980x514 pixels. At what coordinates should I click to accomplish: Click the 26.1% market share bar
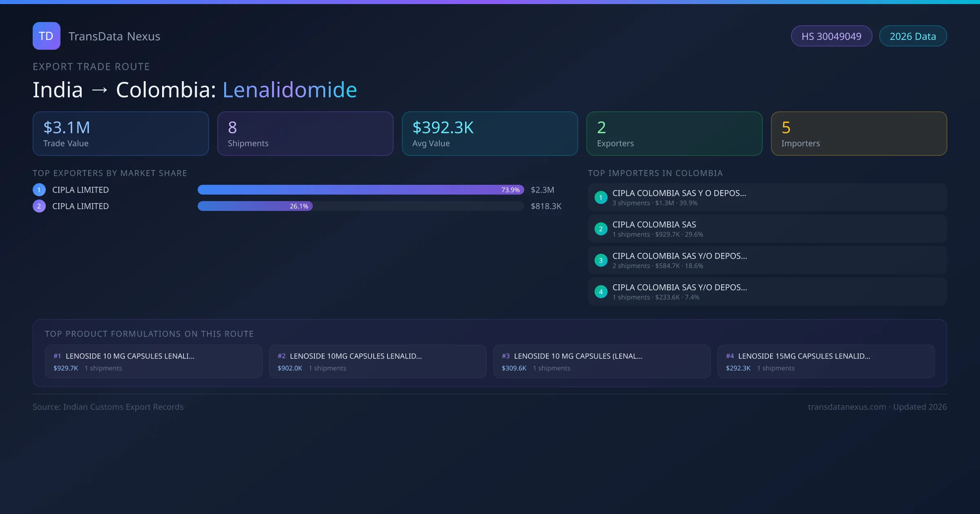(255, 206)
